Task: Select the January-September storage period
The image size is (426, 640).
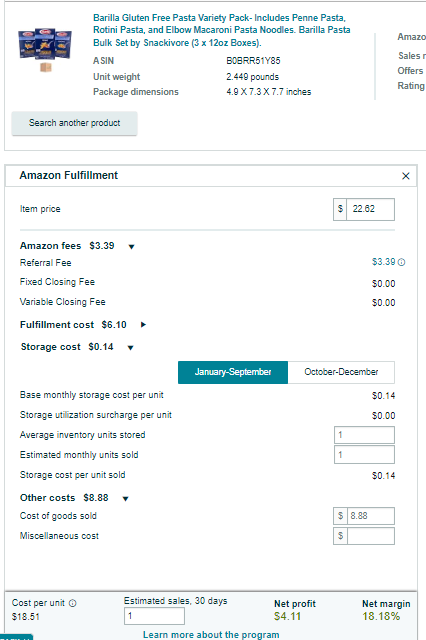Action: tap(233, 372)
